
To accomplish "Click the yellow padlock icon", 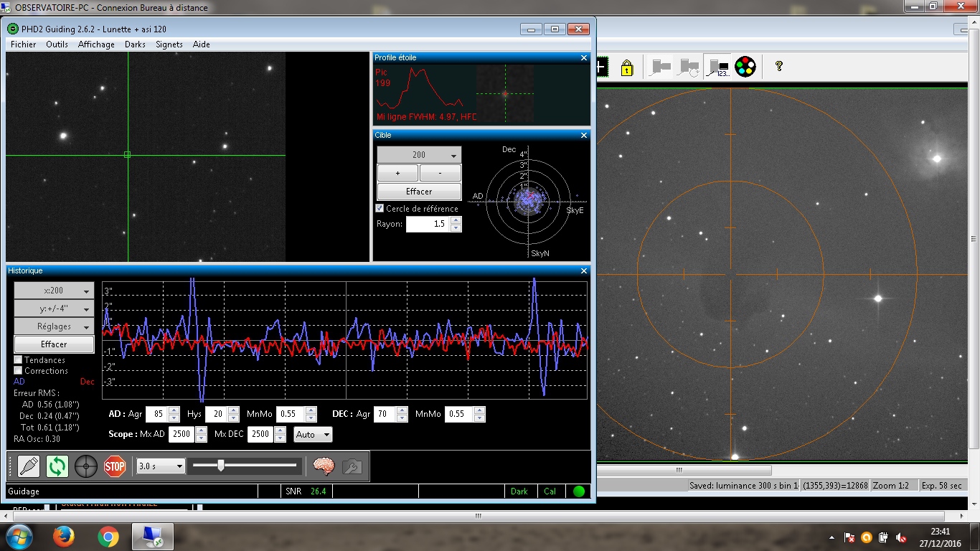I will point(627,67).
